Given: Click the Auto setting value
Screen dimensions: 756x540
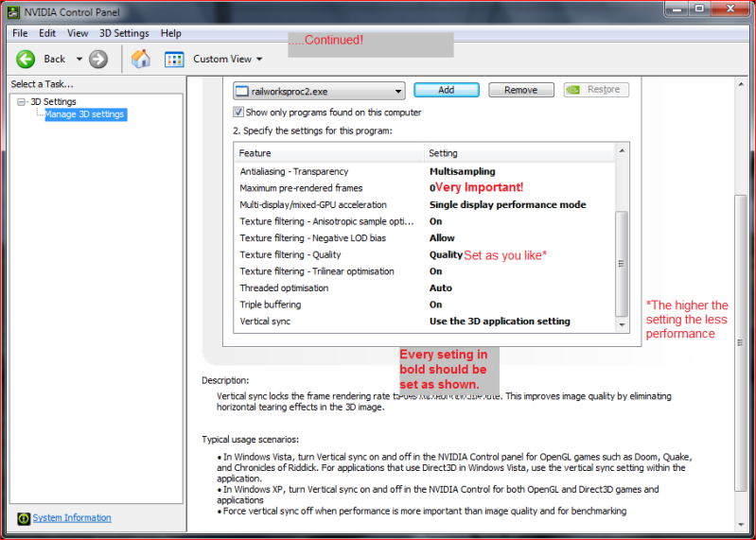Looking at the screenshot, I should point(441,288).
